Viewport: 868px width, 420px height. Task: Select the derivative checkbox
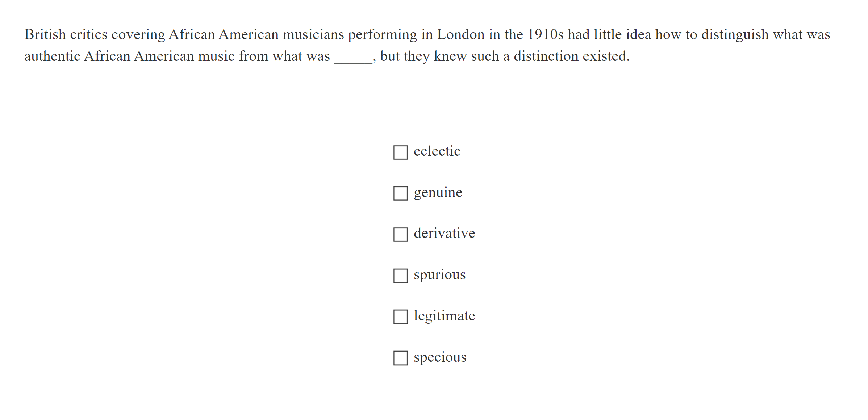tap(400, 235)
